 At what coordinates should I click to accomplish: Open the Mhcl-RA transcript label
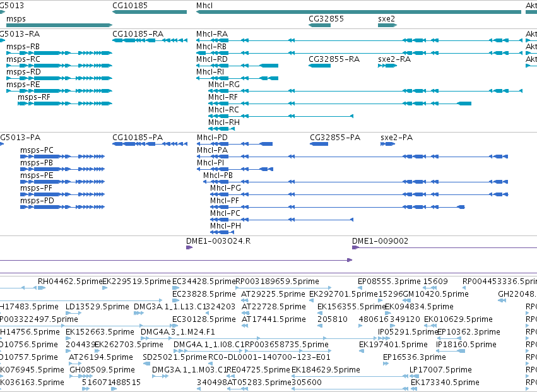coord(212,33)
